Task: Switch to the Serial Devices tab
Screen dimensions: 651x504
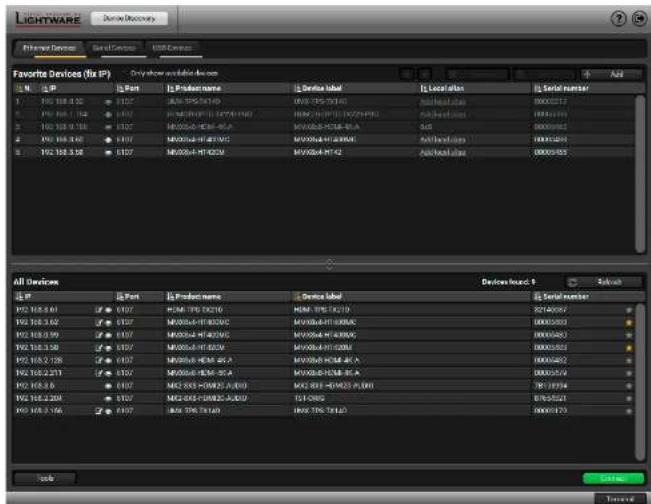Action: 114,48
